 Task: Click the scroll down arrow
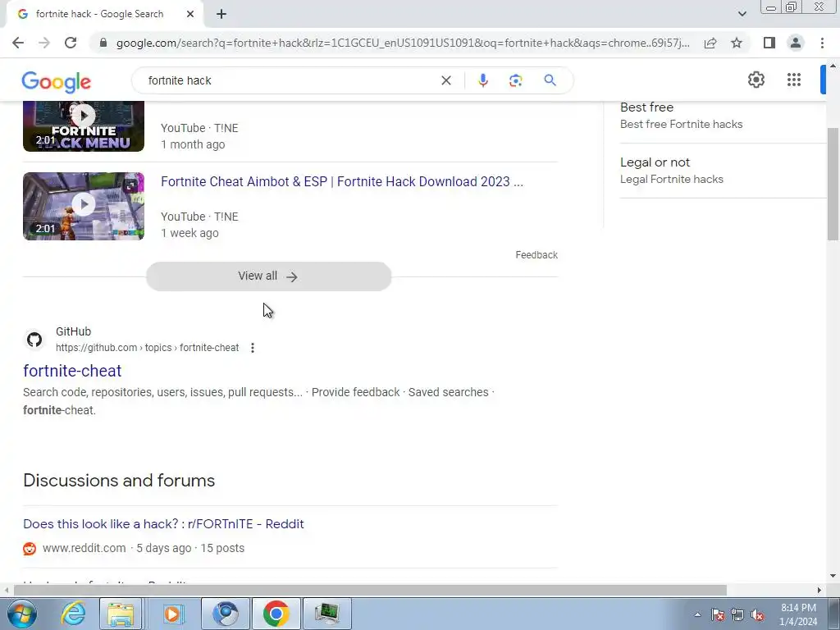pos(833,577)
